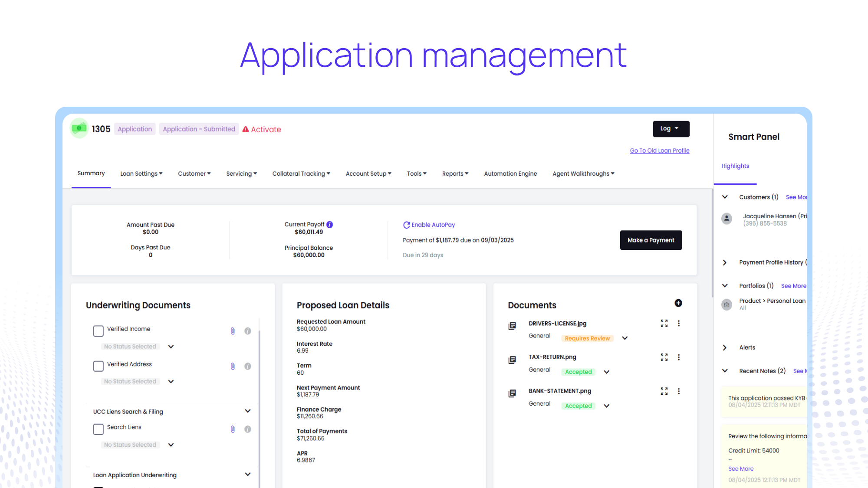Open Requires Review status dropdown

click(x=625, y=338)
